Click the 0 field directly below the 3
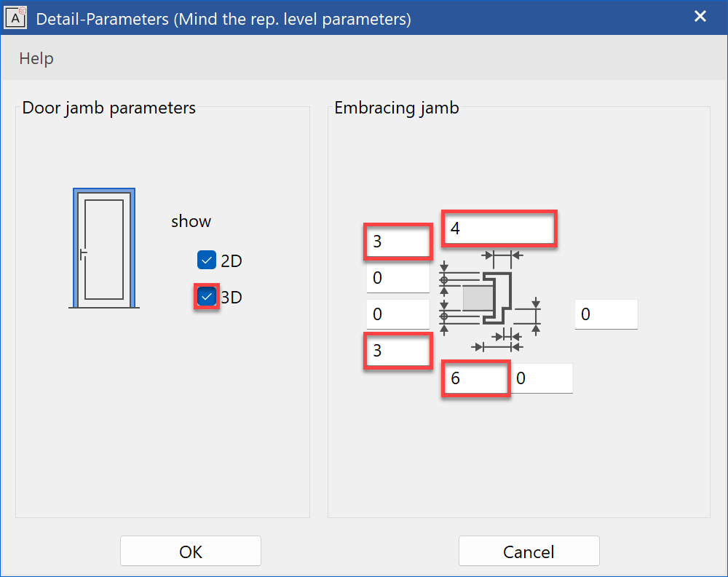The height and width of the screenshot is (577, 728). click(x=398, y=277)
